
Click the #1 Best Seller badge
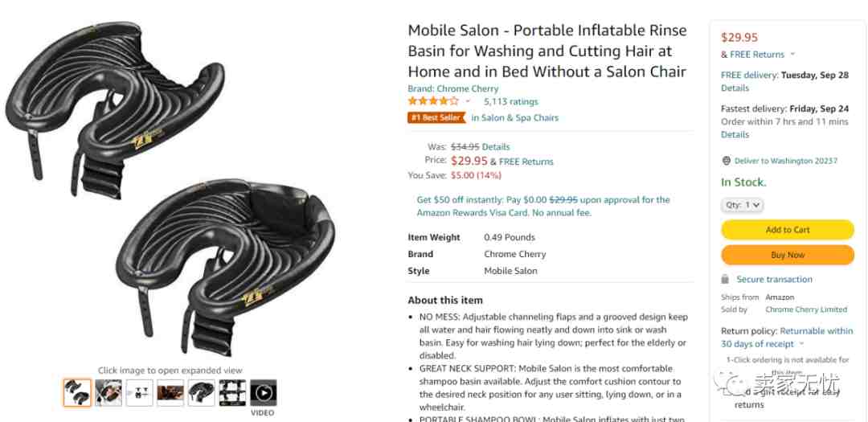[436, 117]
